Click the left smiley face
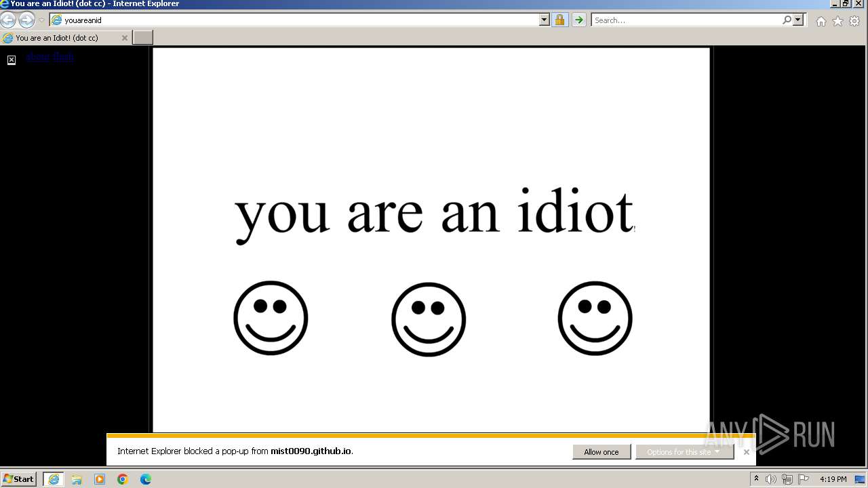The height and width of the screenshot is (488, 868). click(x=271, y=318)
